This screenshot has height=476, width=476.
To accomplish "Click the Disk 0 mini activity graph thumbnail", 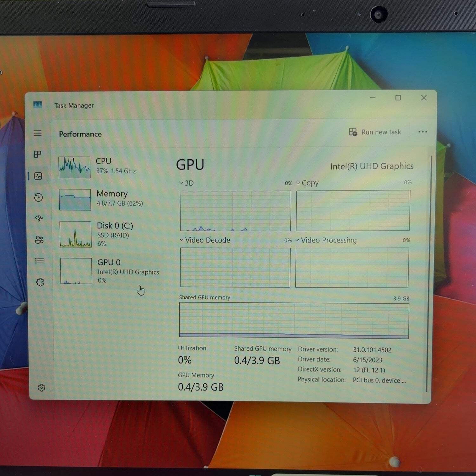I will tap(76, 234).
